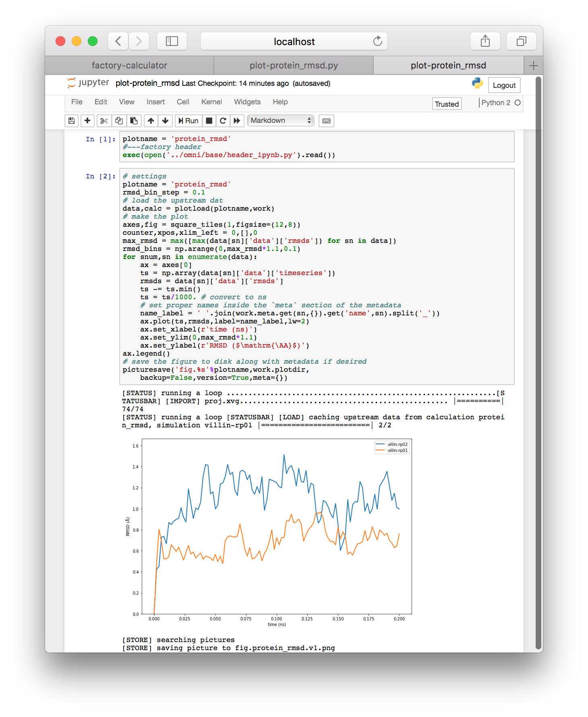Click the Trusted notebook button
This screenshot has height=717, width=588.
coord(447,104)
